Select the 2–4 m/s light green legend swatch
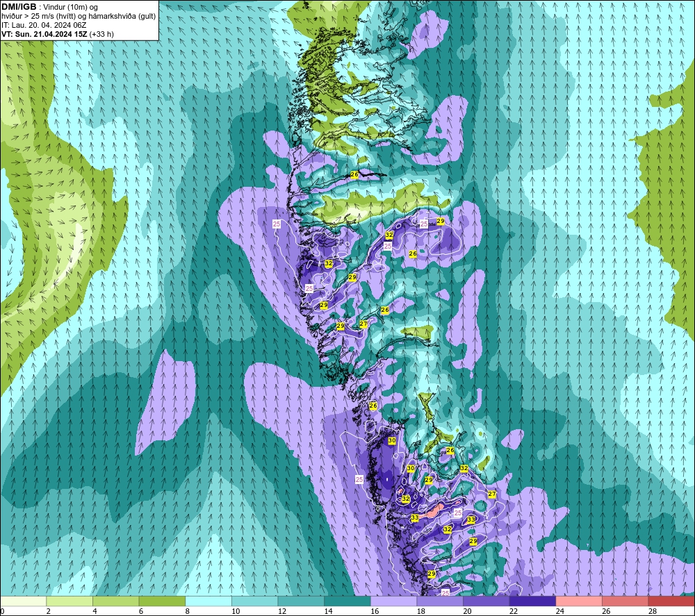 pos(69,601)
